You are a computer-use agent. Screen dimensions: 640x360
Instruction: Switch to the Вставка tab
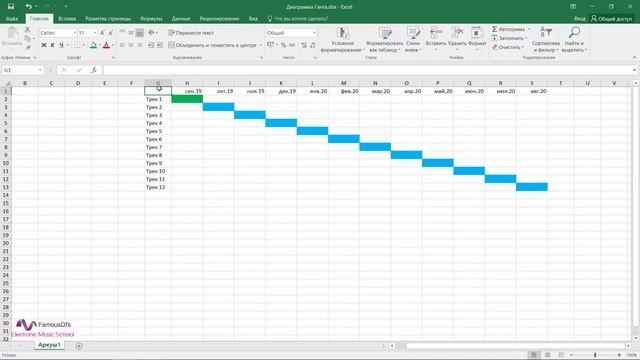[x=67, y=19]
